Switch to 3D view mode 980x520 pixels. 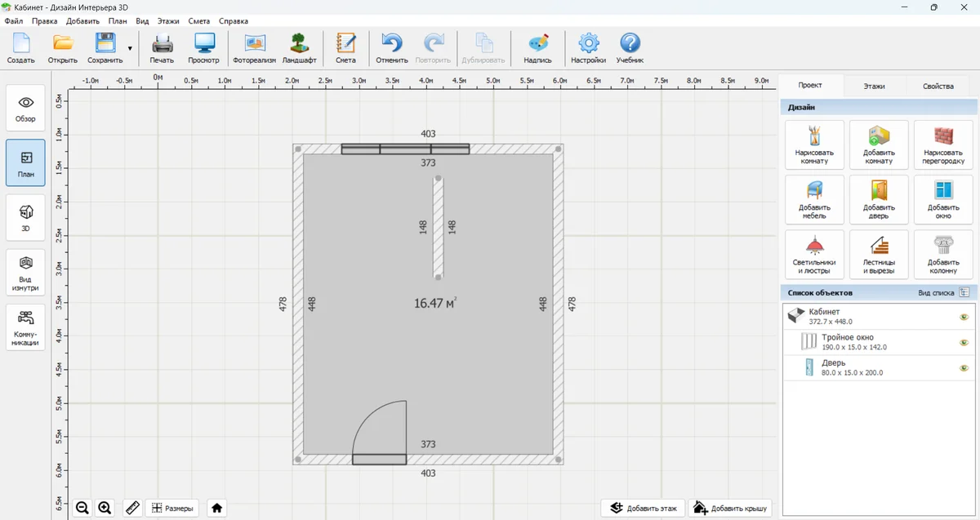point(25,217)
